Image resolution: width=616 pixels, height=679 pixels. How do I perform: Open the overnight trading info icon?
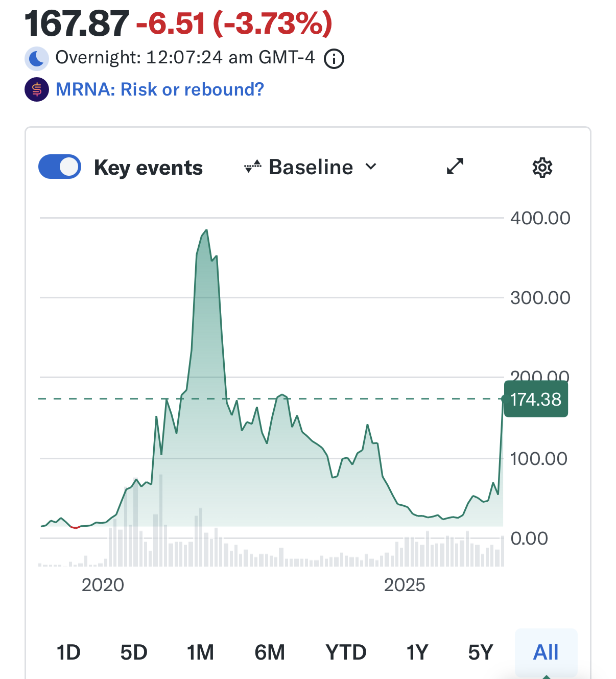point(334,59)
